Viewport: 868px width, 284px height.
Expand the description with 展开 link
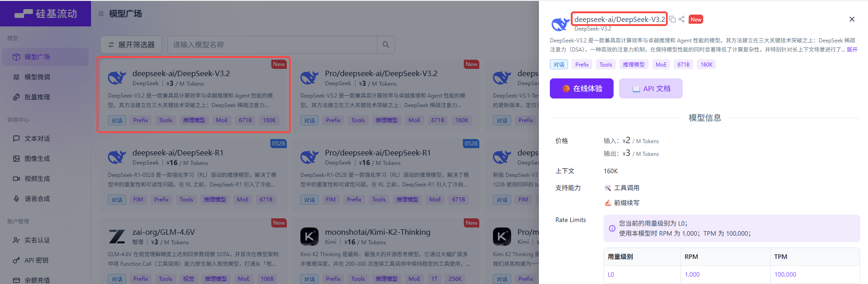tap(852, 50)
